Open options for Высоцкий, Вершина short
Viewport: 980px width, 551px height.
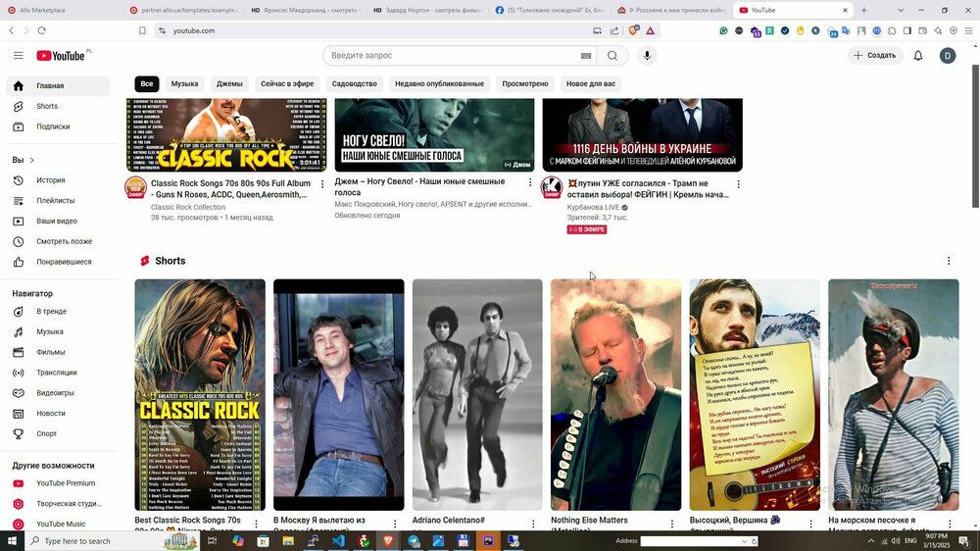[x=810, y=524]
